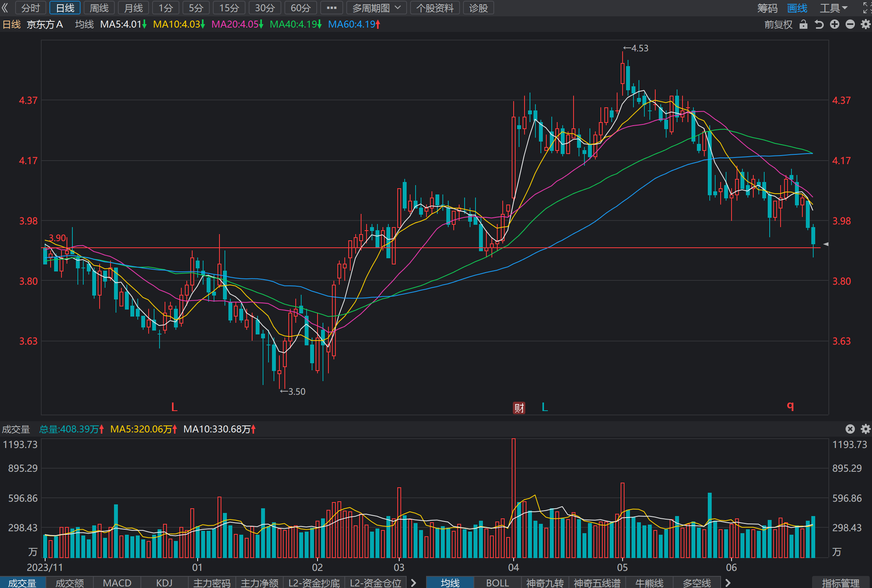This screenshot has height=588, width=872.
Task: Expand more sub-indicators chevron
Action: (414, 583)
